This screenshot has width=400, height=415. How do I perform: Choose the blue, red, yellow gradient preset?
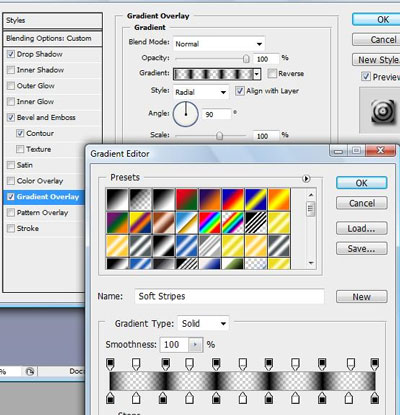coord(233,199)
